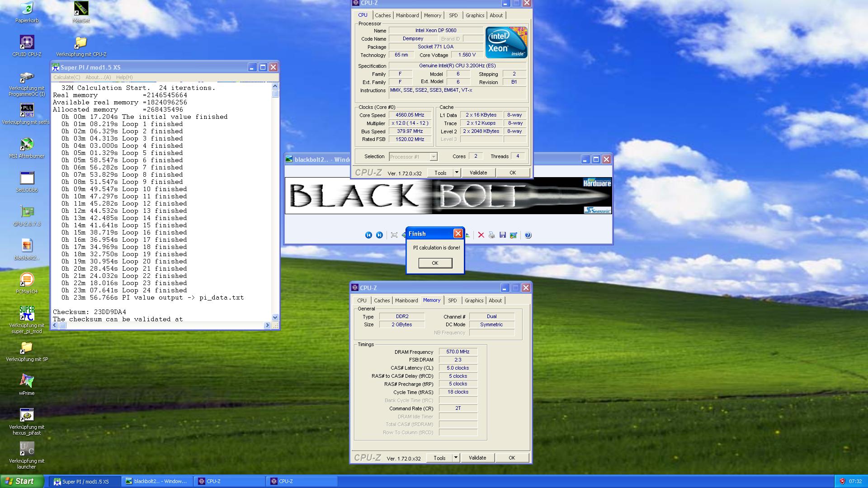Open the blackbolt2 image file icon

tap(27, 249)
